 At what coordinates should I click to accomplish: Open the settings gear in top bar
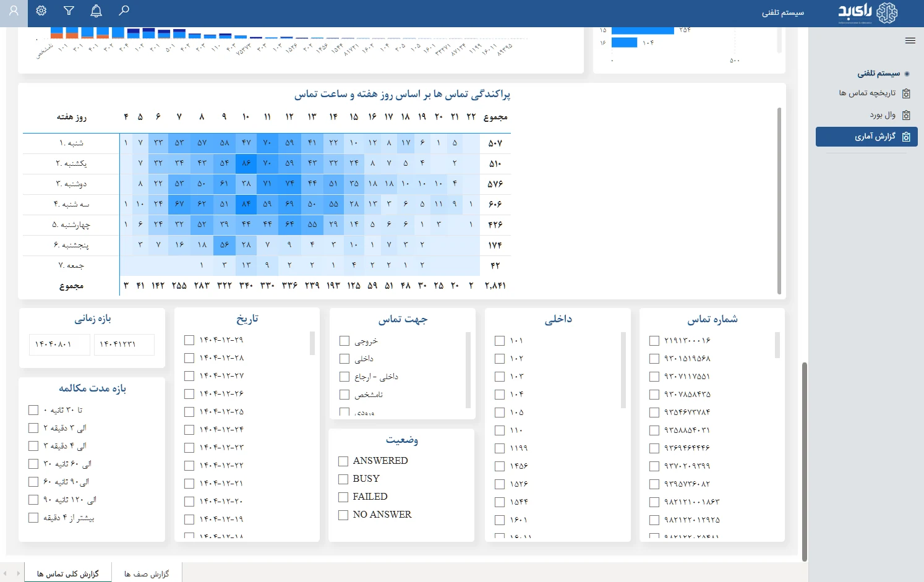pos(41,11)
